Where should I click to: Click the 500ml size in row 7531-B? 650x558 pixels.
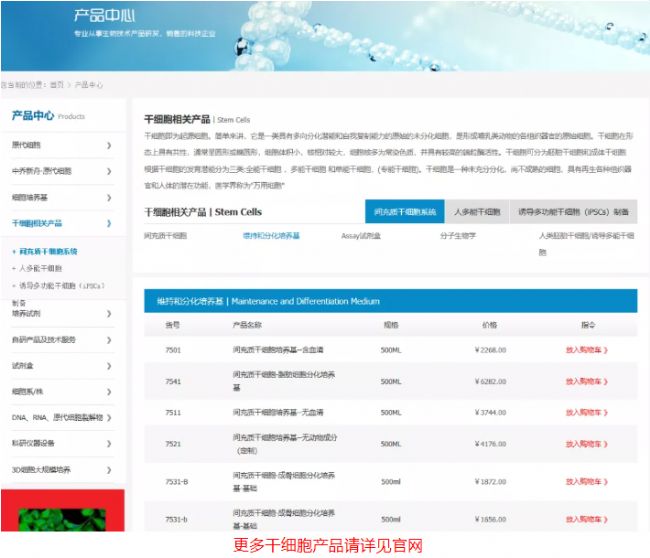tap(391, 482)
